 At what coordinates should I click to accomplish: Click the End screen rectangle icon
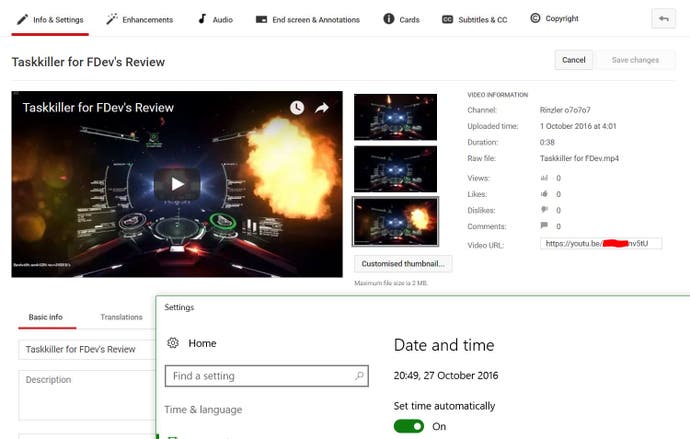(x=261, y=19)
